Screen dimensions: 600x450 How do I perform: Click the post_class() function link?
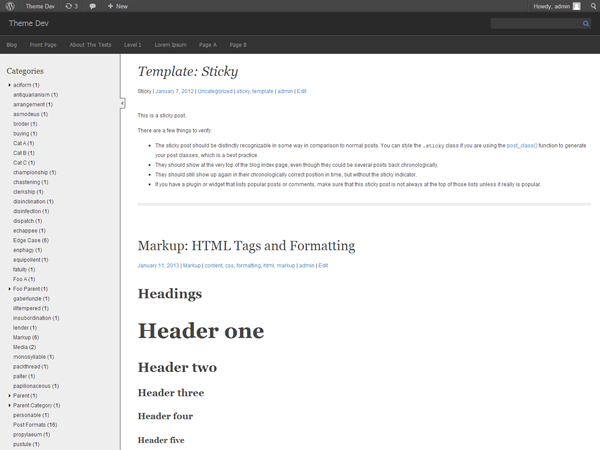(521, 146)
